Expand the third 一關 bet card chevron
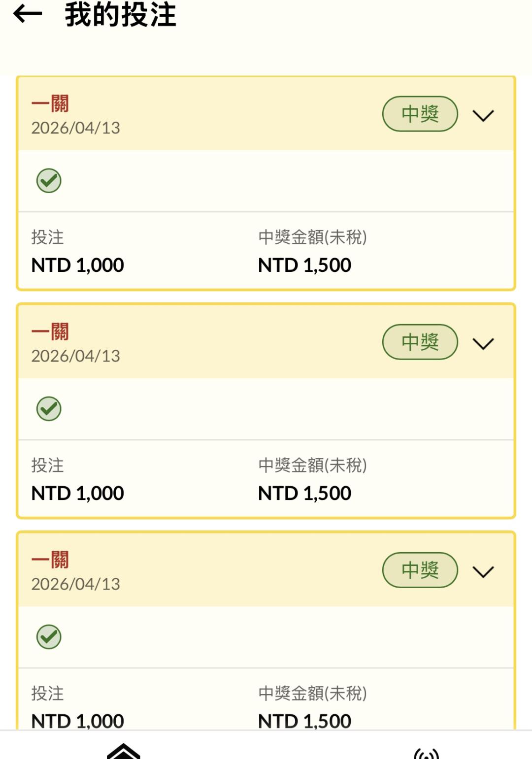 pos(483,571)
